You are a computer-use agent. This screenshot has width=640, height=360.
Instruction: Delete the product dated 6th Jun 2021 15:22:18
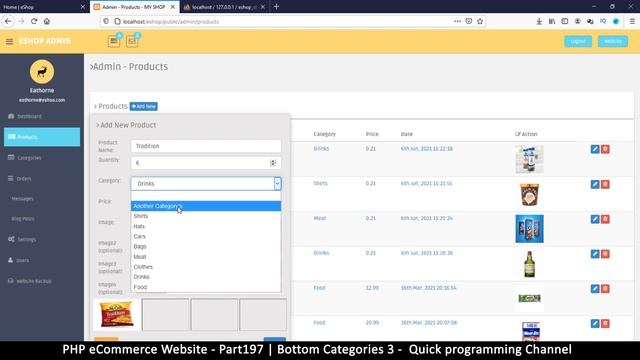coord(605,149)
